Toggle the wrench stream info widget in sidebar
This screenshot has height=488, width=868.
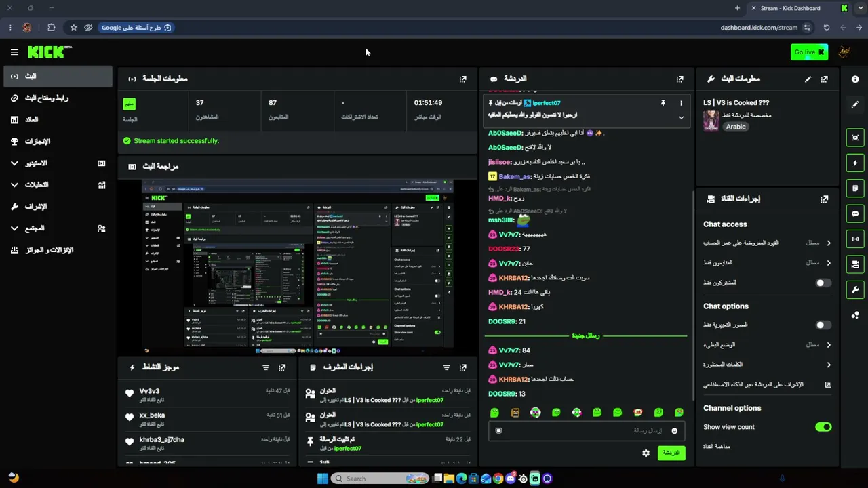pyautogui.click(x=855, y=289)
